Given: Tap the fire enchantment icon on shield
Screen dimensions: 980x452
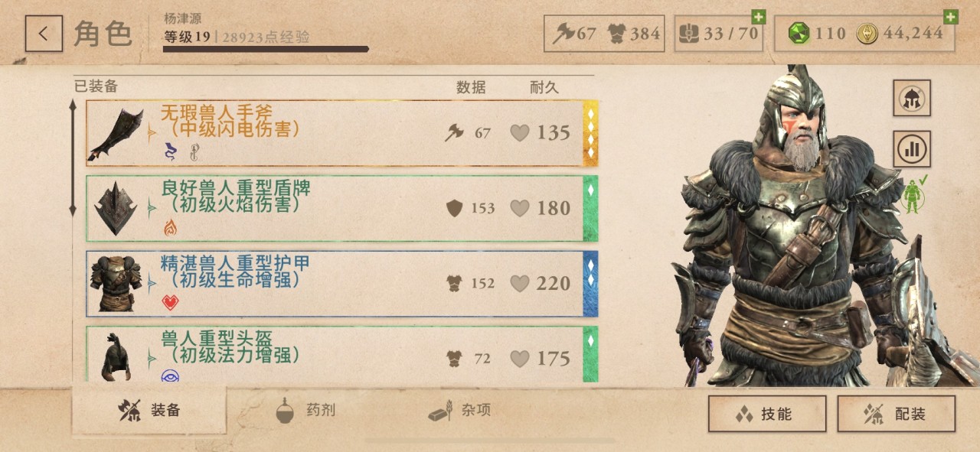Looking at the screenshot, I should pos(170,227).
